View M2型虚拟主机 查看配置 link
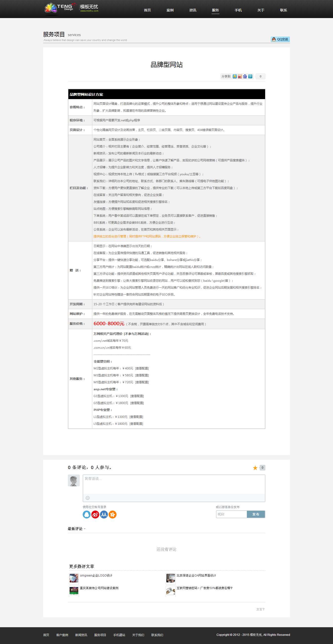The height and width of the screenshot is (644, 333). [x=142, y=368]
